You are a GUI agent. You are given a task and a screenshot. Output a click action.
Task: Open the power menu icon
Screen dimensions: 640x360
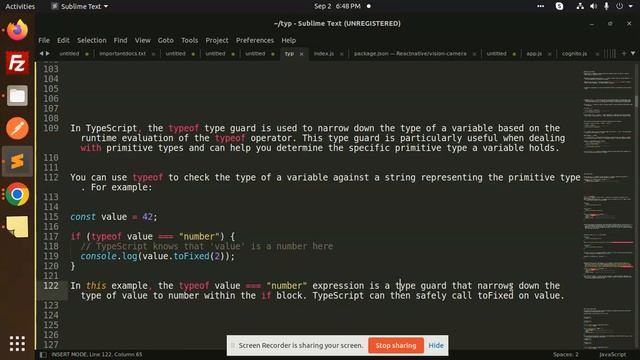[620, 6]
